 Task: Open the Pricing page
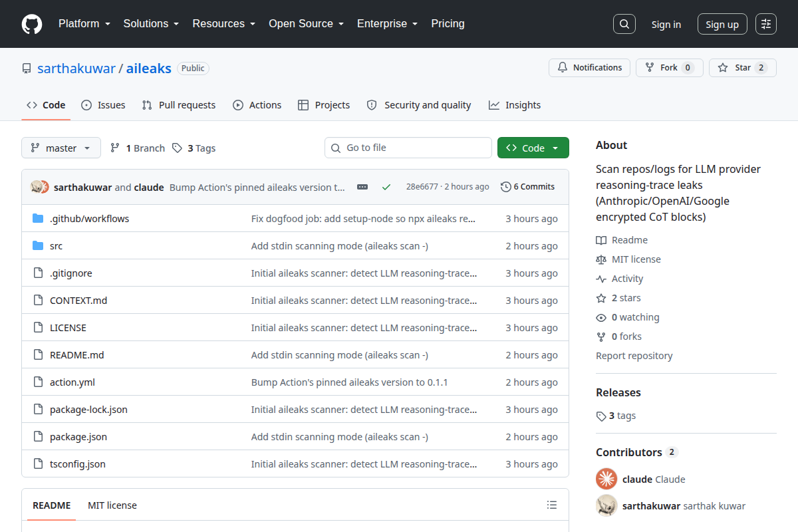point(448,24)
